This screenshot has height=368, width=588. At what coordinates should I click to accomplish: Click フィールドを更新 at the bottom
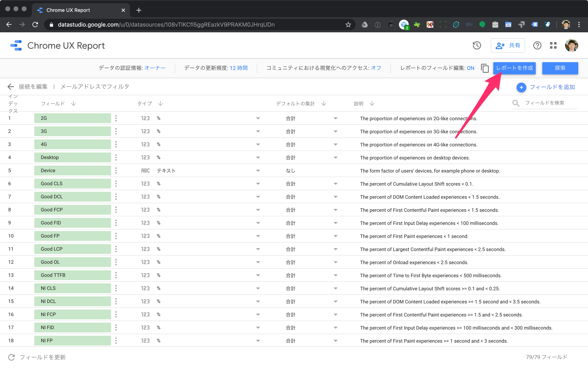43,357
